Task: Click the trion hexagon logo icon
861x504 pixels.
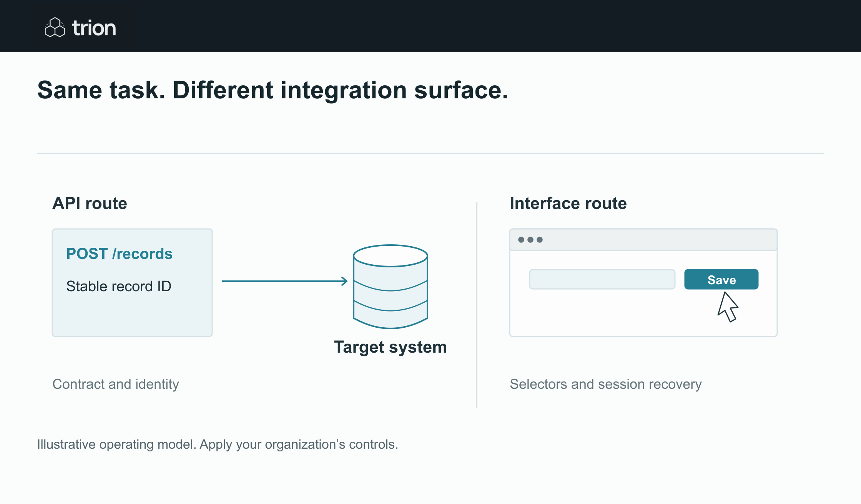Action: [x=55, y=27]
